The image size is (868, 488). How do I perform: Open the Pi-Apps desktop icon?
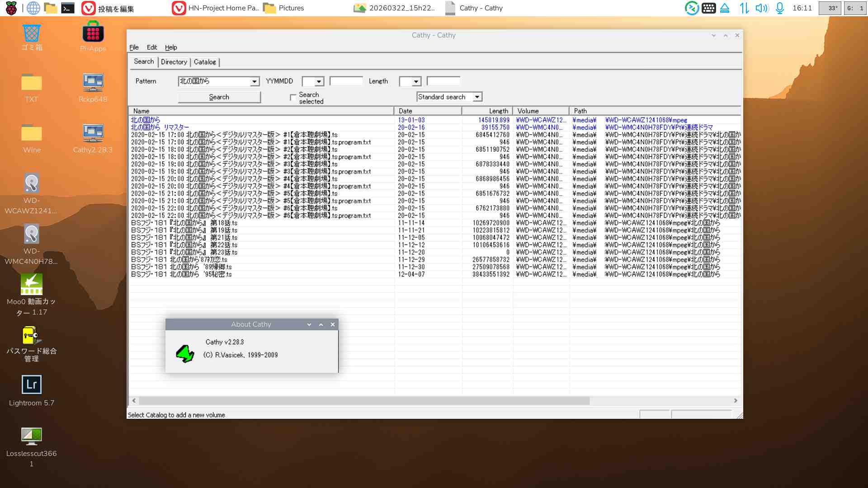(x=93, y=33)
